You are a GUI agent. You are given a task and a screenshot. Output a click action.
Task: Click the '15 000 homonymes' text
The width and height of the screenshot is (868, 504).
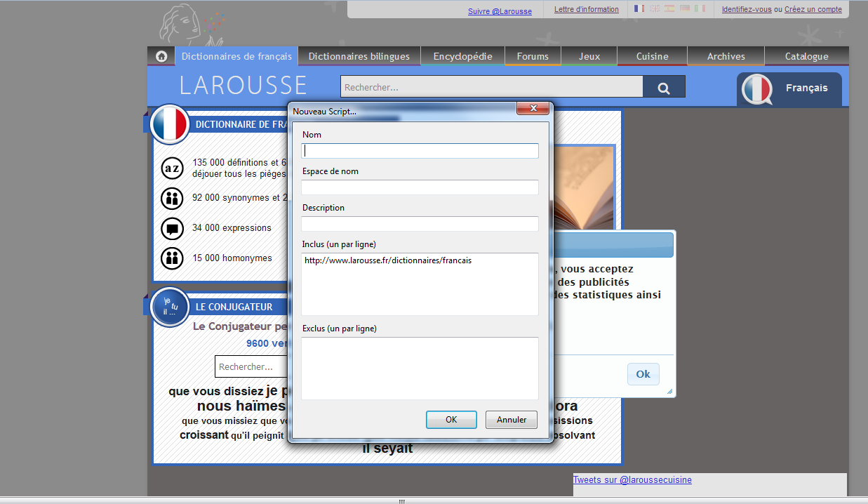pos(232,258)
